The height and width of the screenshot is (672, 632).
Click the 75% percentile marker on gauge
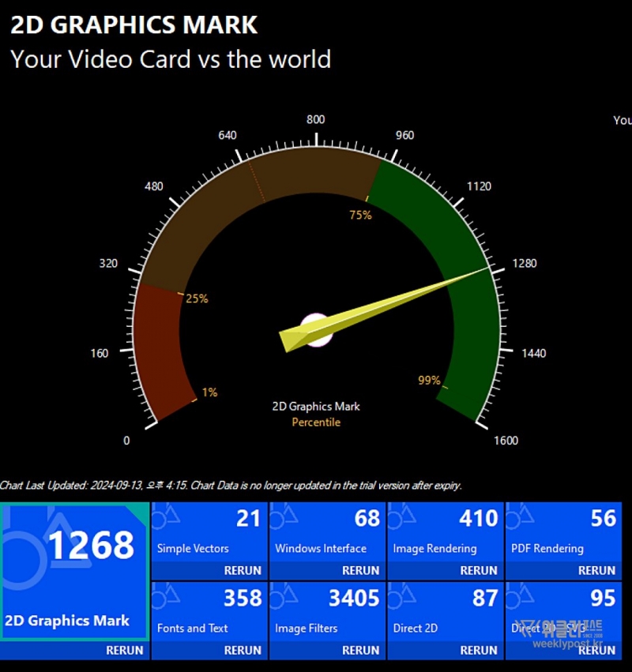[x=360, y=214]
